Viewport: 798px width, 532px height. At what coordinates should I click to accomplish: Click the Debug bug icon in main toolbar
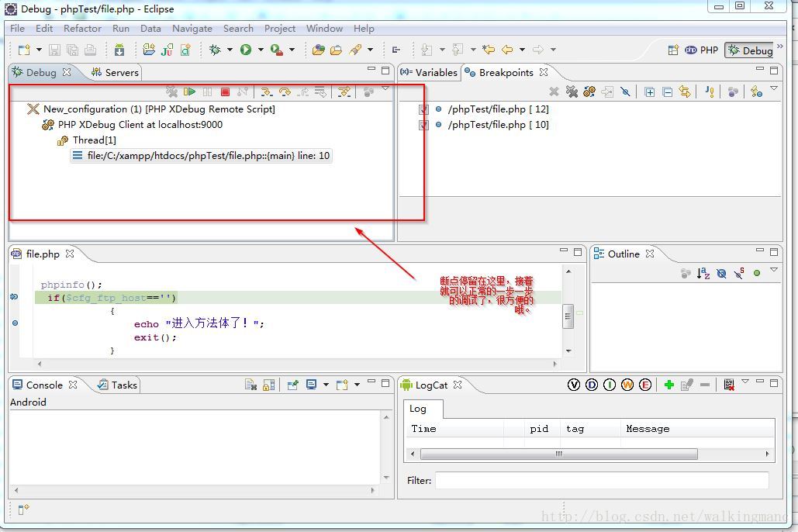[x=215, y=50]
